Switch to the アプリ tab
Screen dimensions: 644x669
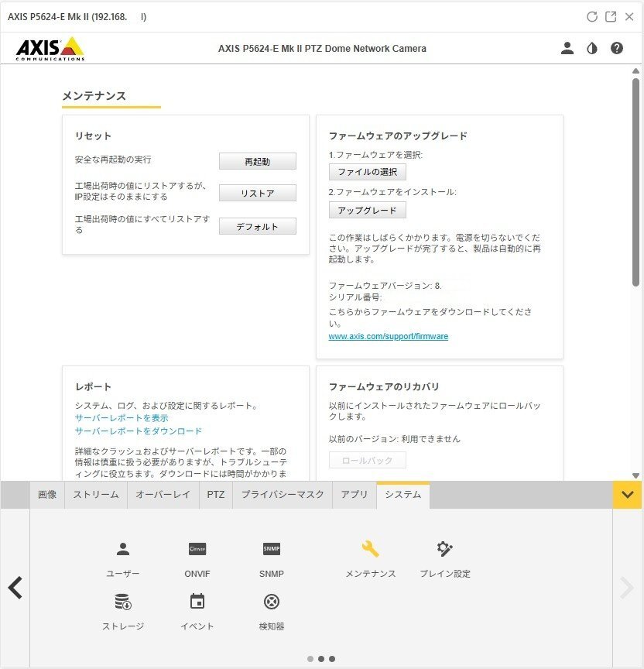pos(354,495)
